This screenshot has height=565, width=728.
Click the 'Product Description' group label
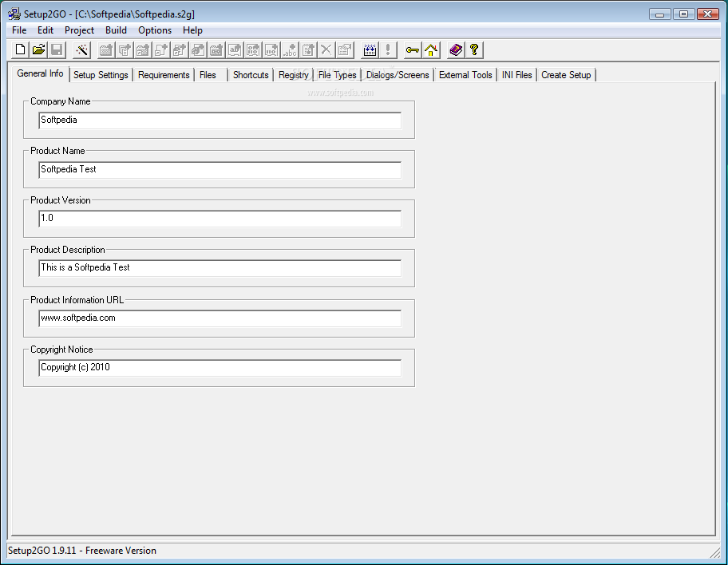click(68, 250)
